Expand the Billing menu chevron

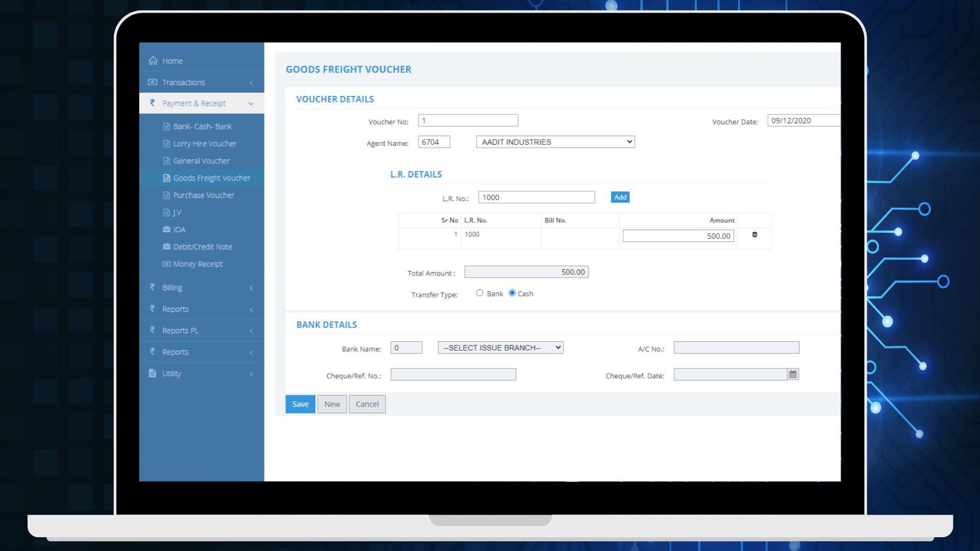click(x=251, y=288)
